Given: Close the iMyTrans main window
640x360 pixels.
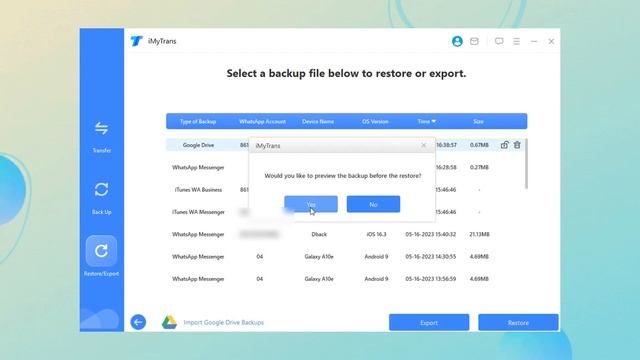Looking at the screenshot, I should 551,41.
